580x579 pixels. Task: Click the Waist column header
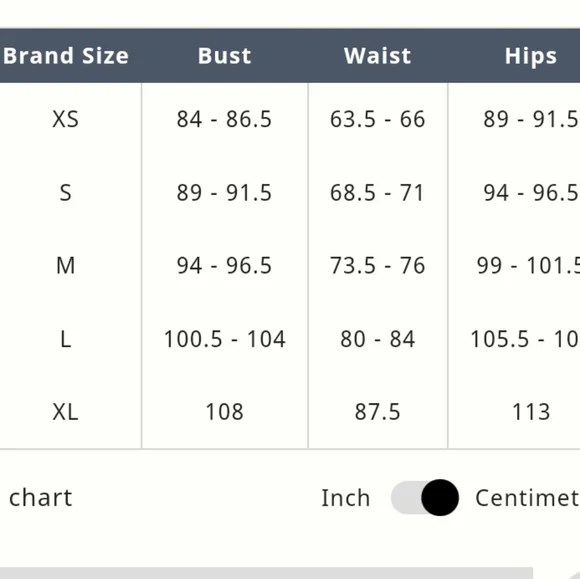pos(377,56)
